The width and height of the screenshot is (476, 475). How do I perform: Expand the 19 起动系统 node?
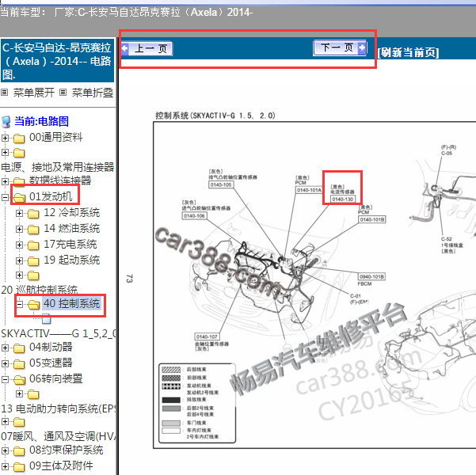coord(20,260)
